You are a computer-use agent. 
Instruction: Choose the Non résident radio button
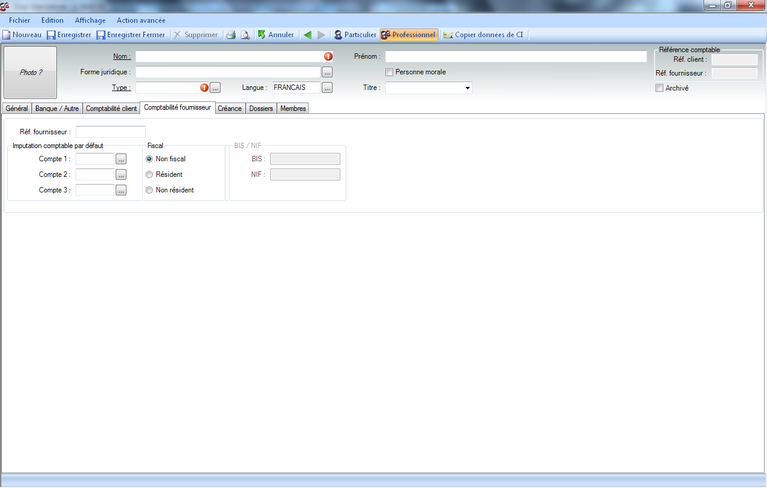point(150,190)
